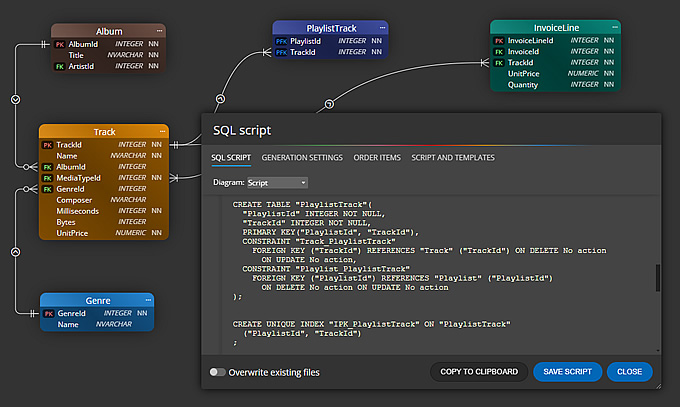This screenshot has width=680, height=407.
Task: Select the Bytes column in Track table
Action: click(104, 222)
